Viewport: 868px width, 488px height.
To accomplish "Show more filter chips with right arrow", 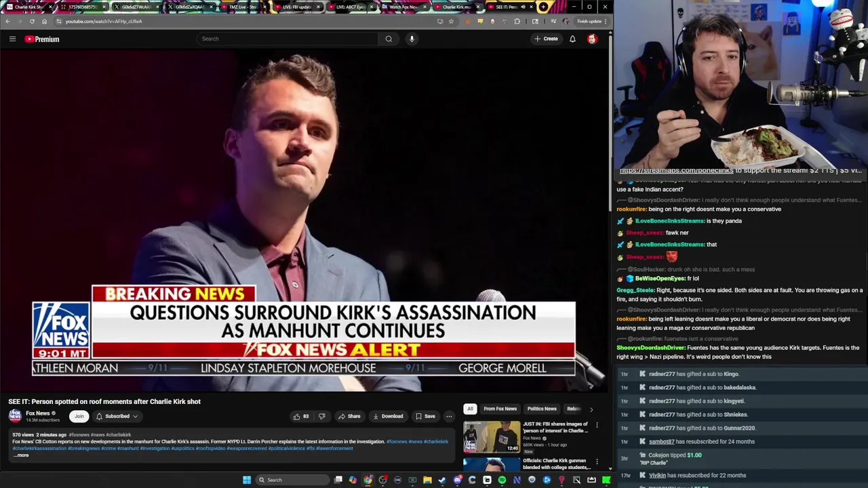I will coord(591,409).
